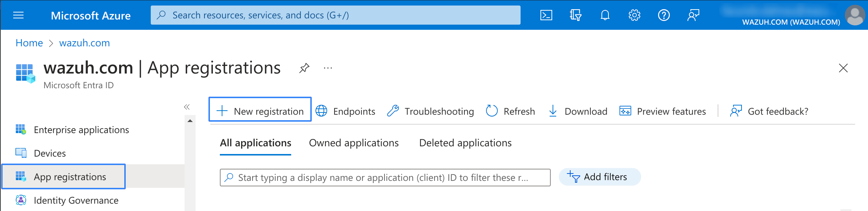Download the applications list
The width and height of the screenshot is (868, 211).
578,111
